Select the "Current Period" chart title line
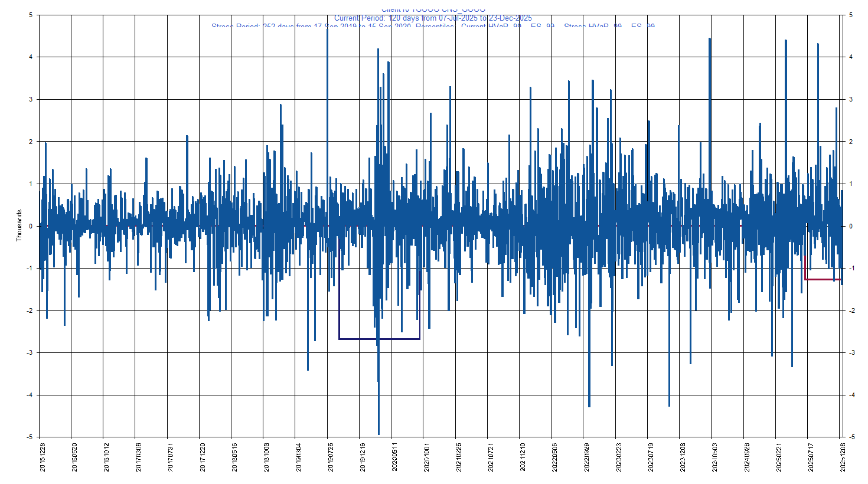The height and width of the screenshot is (484, 868). point(433,18)
